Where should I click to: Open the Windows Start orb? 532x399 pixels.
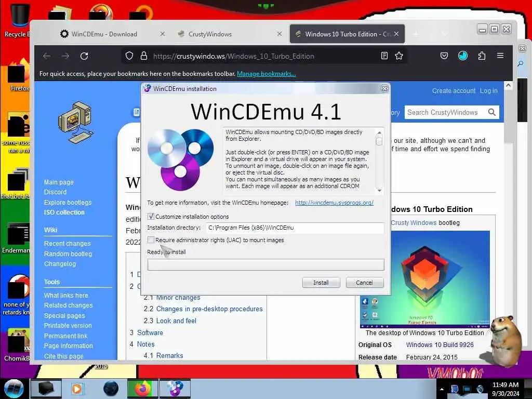click(x=14, y=389)
